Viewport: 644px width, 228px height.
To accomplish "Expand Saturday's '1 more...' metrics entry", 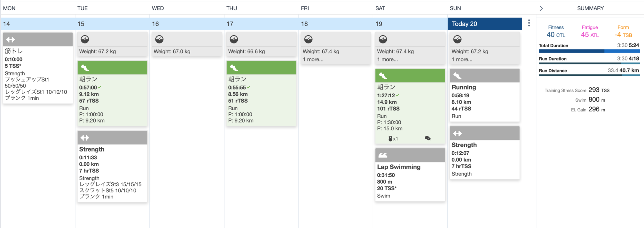I will 387,60.
